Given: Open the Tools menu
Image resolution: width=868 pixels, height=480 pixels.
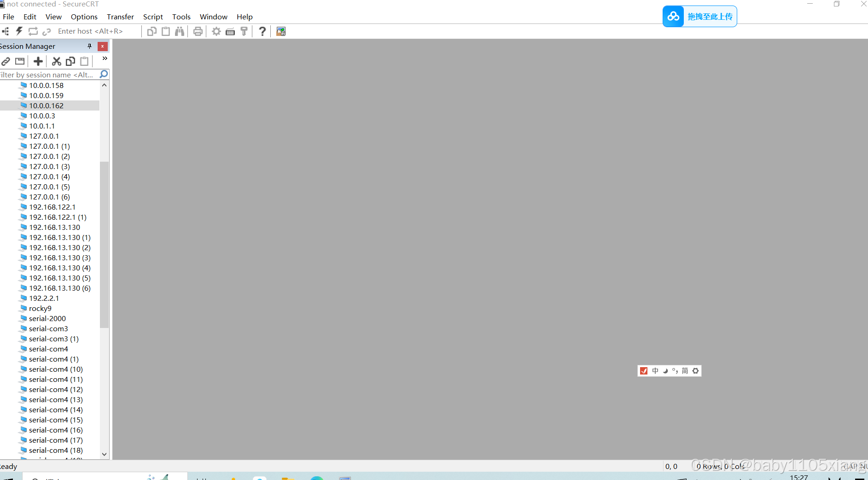Looking at the screenshot, I should [181, 17].
